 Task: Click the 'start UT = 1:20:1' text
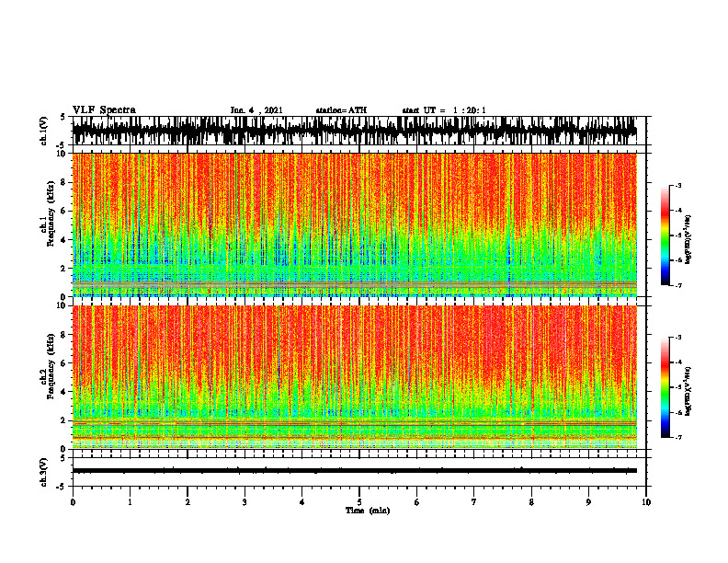click(x=444, y=110)
